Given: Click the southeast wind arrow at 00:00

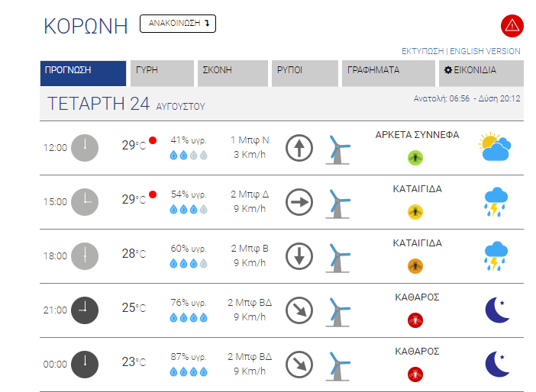Looking at the screenshot, I should [299, 365].
